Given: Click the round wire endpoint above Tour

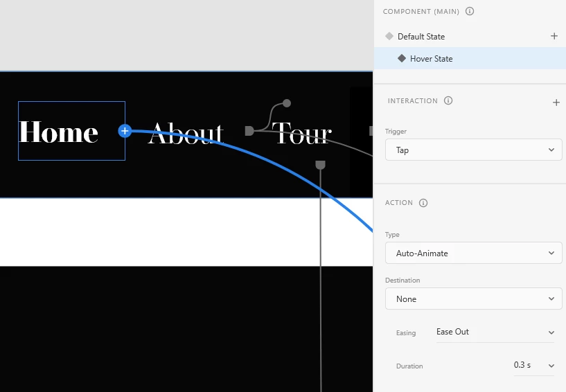Looking at the screenshot, I should [x=287, y=103].
